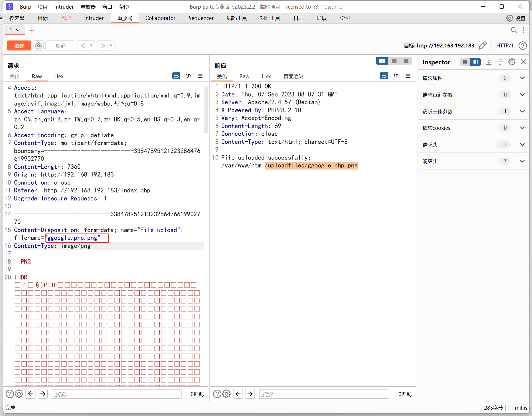532x416 pixels.
Task: Open the 编码工具 decoder tab
Action: [237, 18]
